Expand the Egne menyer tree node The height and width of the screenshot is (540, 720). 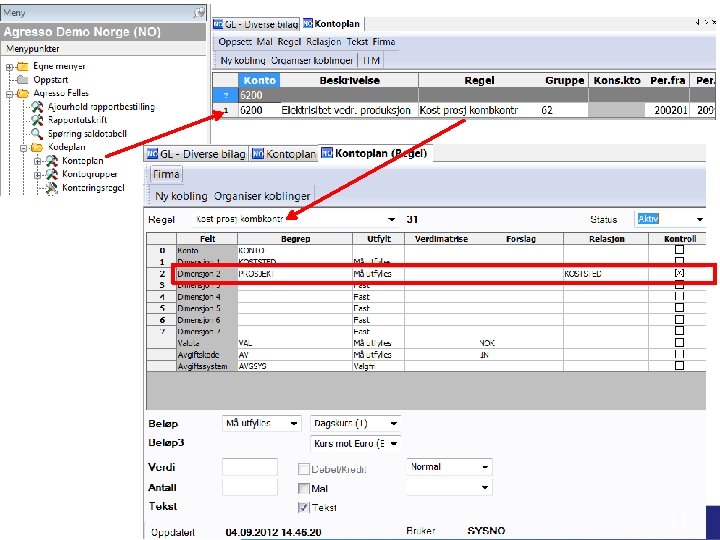coord(9,67)
